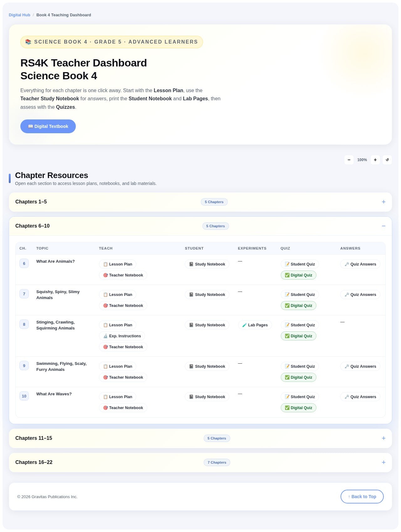View Quiz Answers for chapter 7
Image resolution: width=401 pixels, height=532 pixels.
360,295
